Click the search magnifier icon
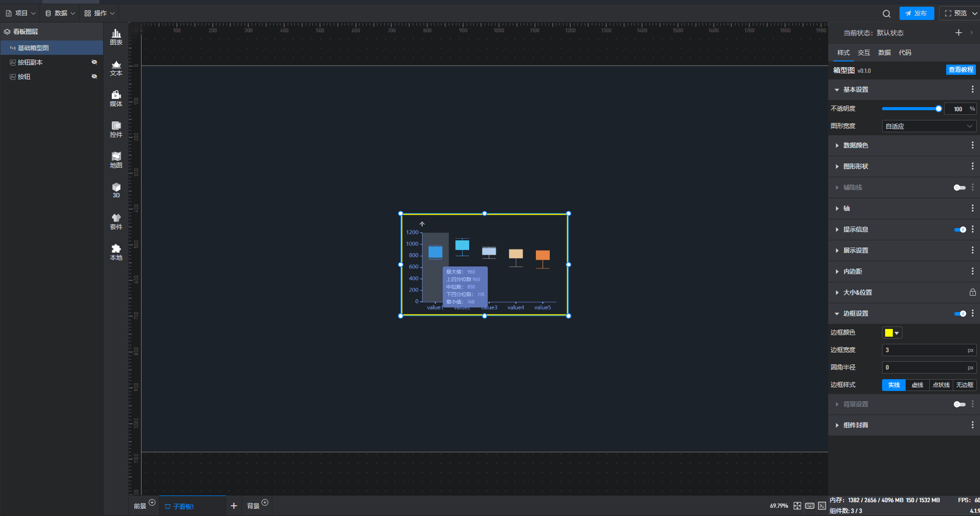The height and width of the screenshot is (516, 980). [886, 14]
